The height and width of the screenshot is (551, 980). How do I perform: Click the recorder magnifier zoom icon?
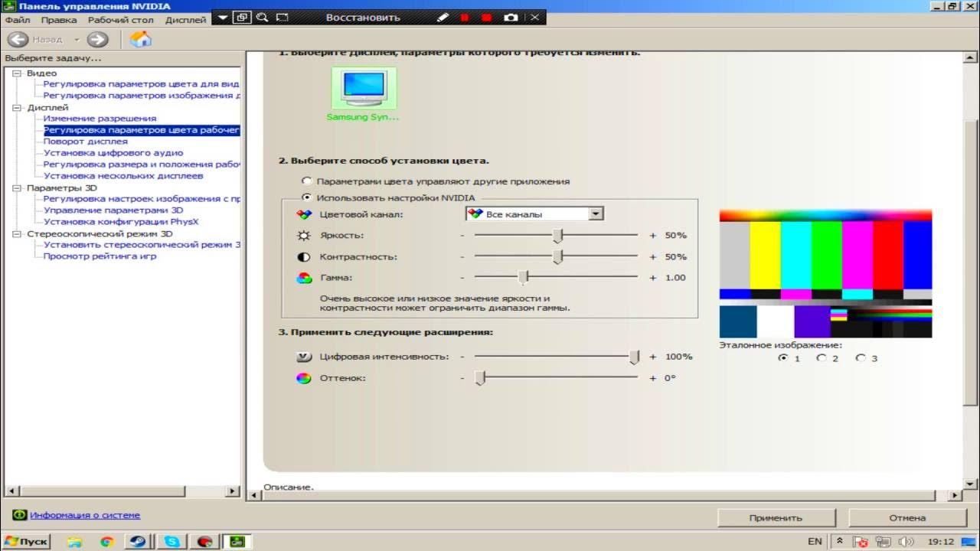point(262,17)
